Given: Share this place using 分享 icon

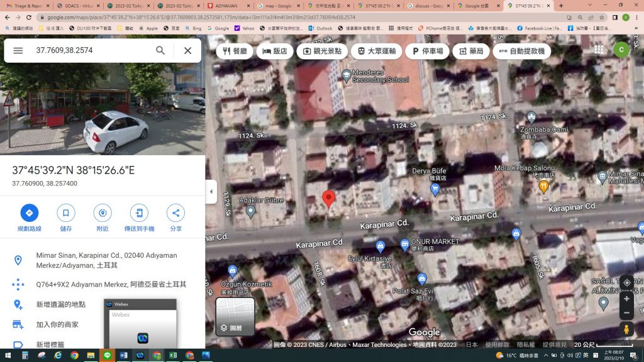Looking at the screenshot, I should pyautogui.click(x=175, y=214).
